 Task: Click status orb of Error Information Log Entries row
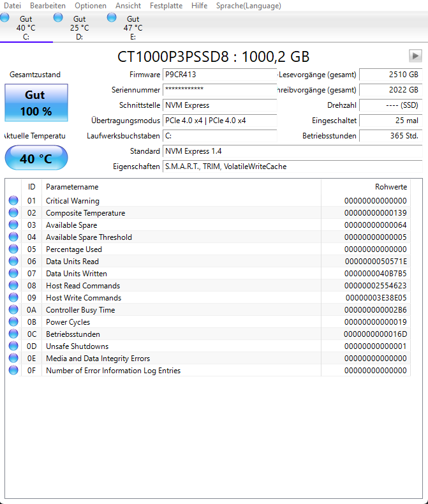13,370
